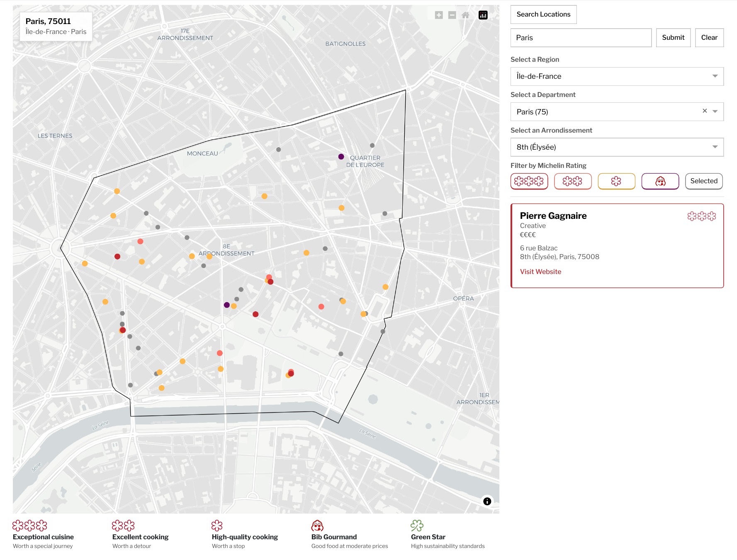Click the Paris search input field
Screen dimensions: 737x560
tap(581, 38)
